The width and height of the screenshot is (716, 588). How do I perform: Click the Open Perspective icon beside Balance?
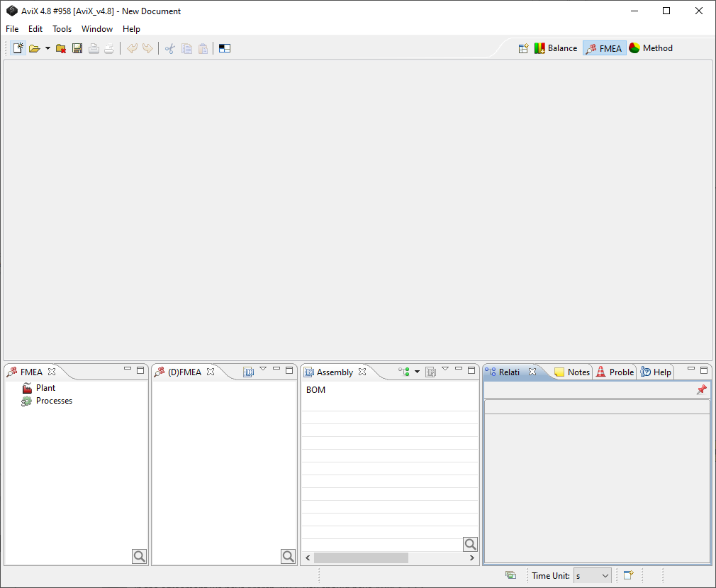coord(523,48)
